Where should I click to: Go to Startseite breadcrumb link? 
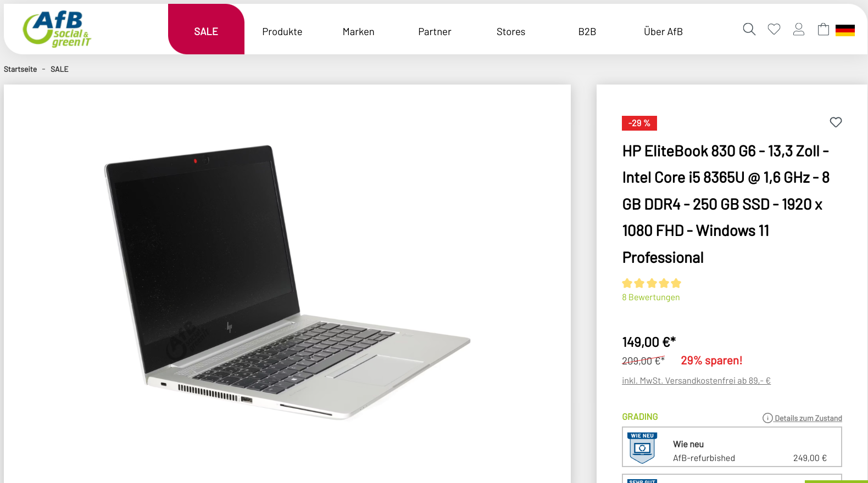[20, 69]
